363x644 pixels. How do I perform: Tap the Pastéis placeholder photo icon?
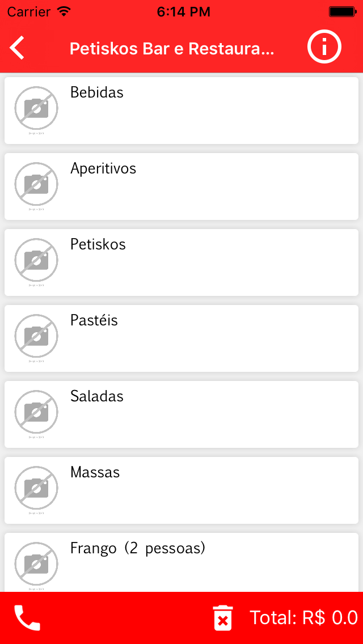36,336
